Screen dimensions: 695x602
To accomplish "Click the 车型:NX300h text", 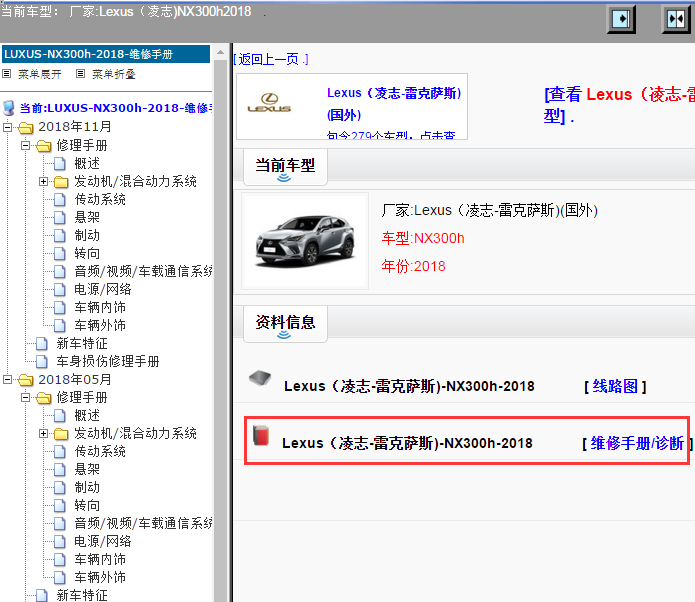I will coord(423,238).
